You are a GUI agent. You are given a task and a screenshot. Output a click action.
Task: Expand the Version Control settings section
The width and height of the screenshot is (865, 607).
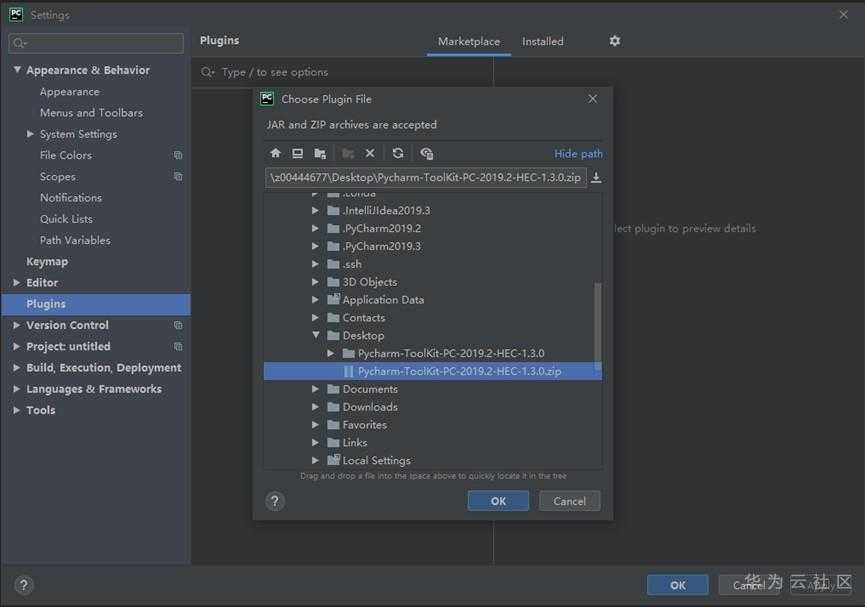click(17, 325)
